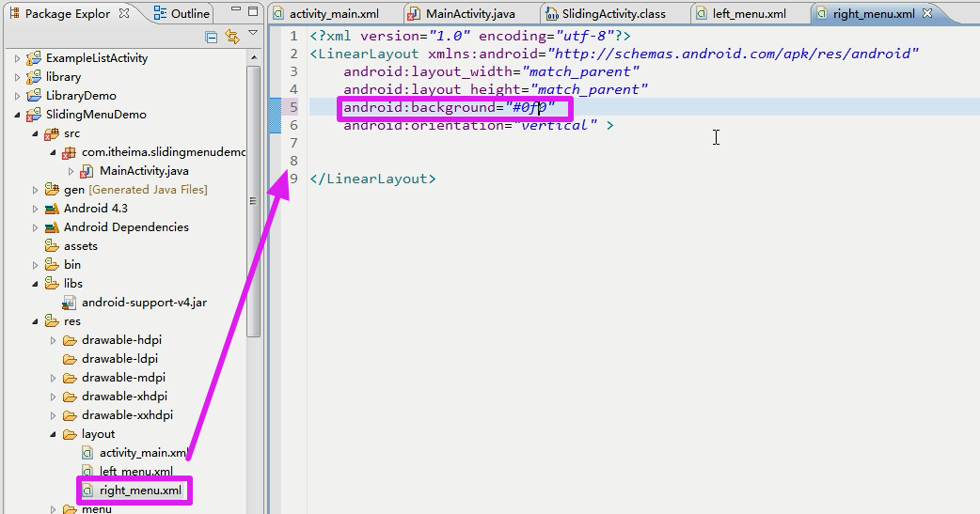The width and height of the screenshot is (980, 514).
Task: Click Android Dependencies library icon
Action: tap(51, 227)
